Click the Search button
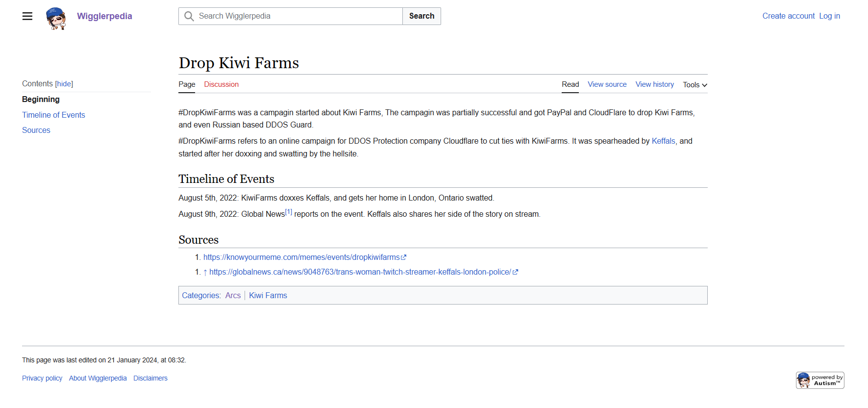Image resolution: width=868 pixels, height=408 pixels. [x=422, y=16]
